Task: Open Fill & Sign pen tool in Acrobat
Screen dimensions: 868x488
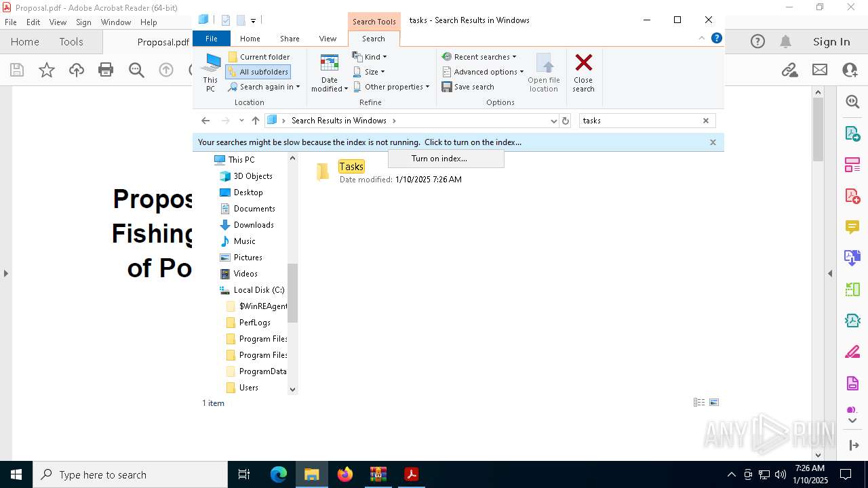Action: tap(852, 352)
